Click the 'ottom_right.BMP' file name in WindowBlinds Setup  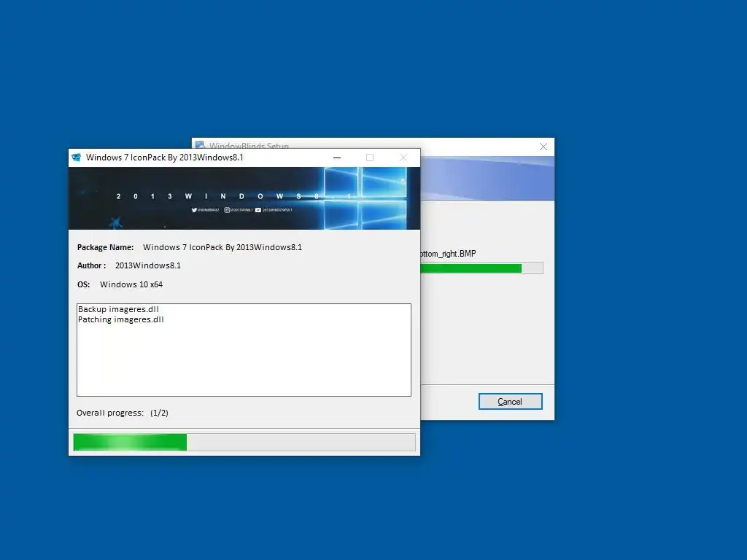449,254
